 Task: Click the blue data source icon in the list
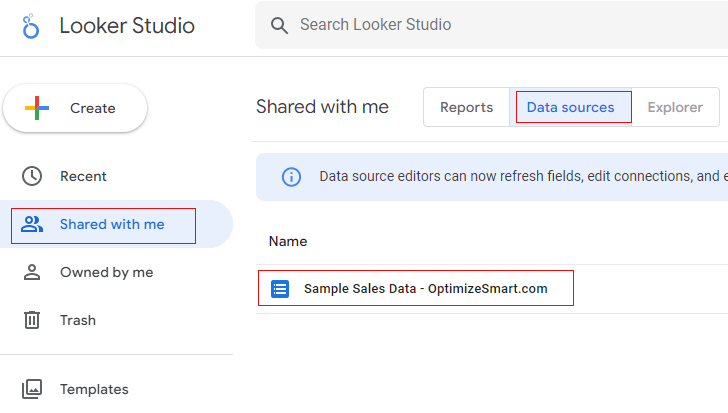pos(280,289)
